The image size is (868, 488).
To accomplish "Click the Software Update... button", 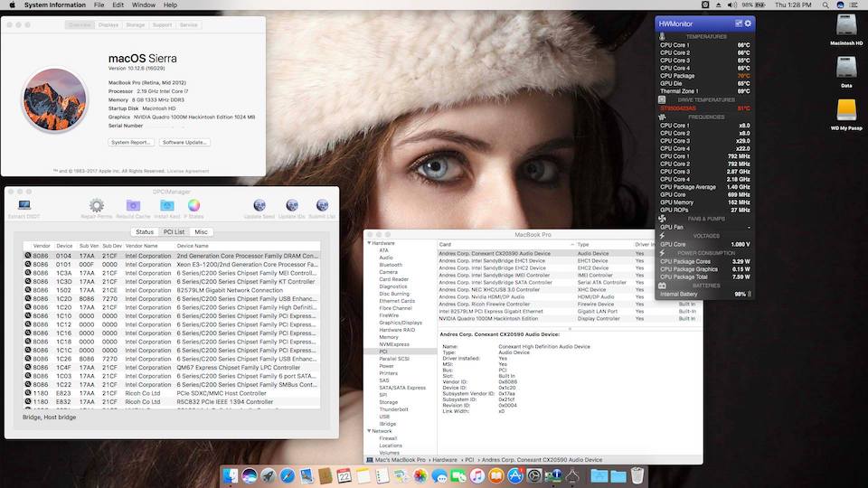I will point(184,142).
